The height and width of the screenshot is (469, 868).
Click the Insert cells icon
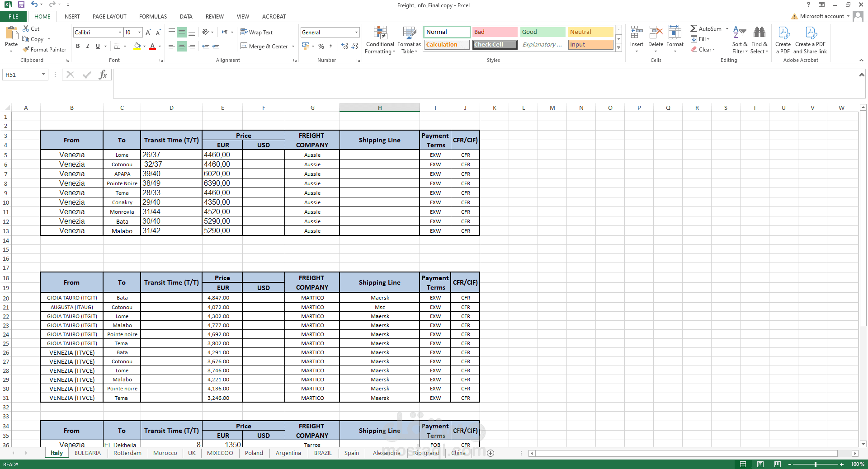pyautogui.click(x=637, y=33)
